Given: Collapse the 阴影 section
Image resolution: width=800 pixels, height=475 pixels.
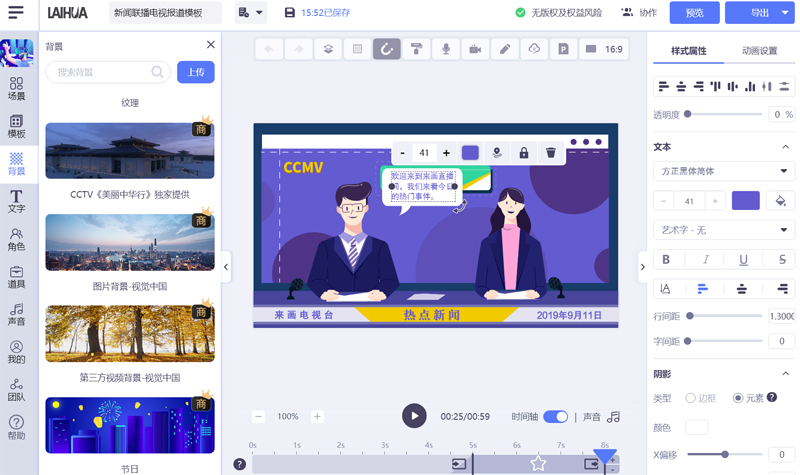Looking at the screenshot, I should (x=786, y=374).
